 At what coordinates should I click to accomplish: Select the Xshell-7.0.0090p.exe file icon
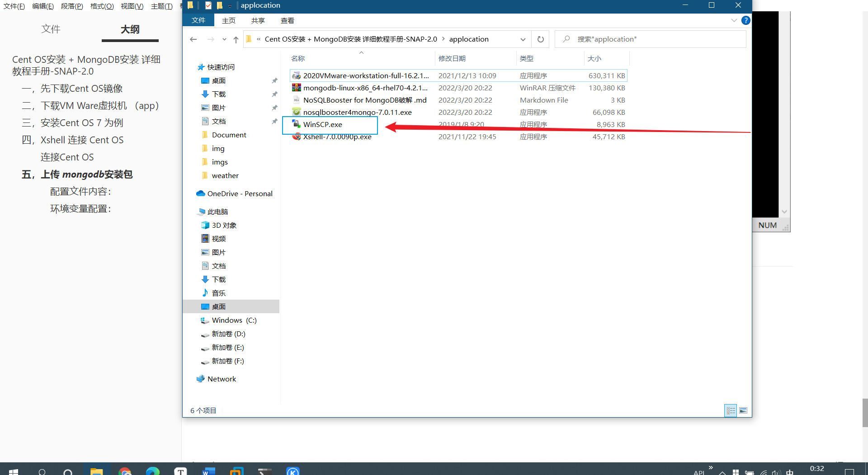point(296,136)
